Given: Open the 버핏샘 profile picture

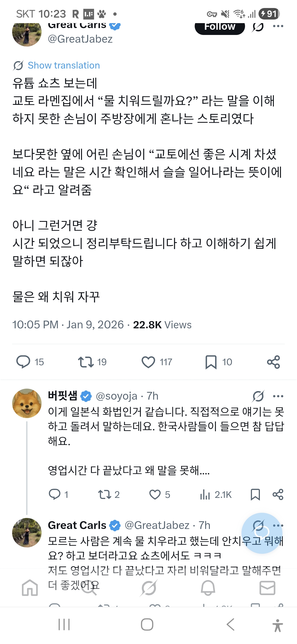Looking at the screenshot, I should pos(27,403).
